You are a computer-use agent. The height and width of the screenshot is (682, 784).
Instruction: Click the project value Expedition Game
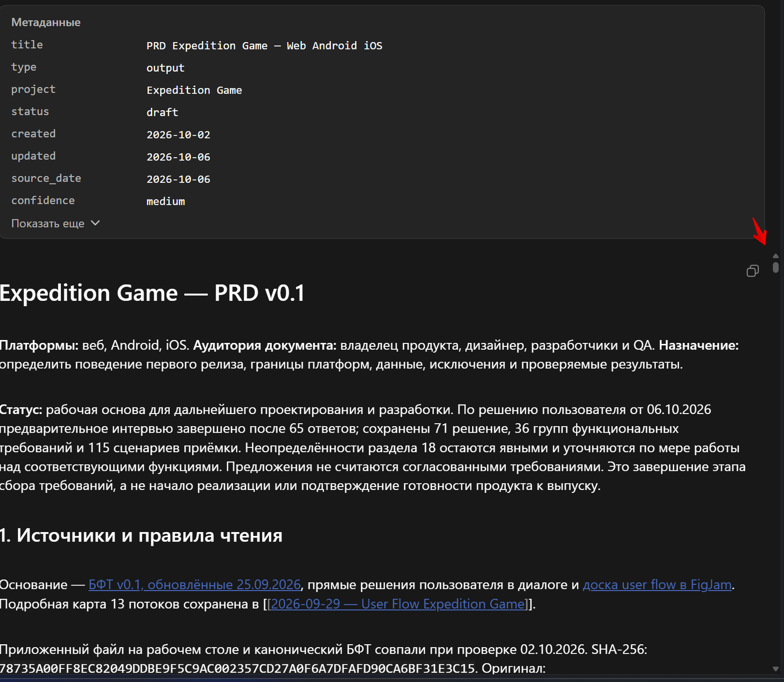(x=194, y=90)
